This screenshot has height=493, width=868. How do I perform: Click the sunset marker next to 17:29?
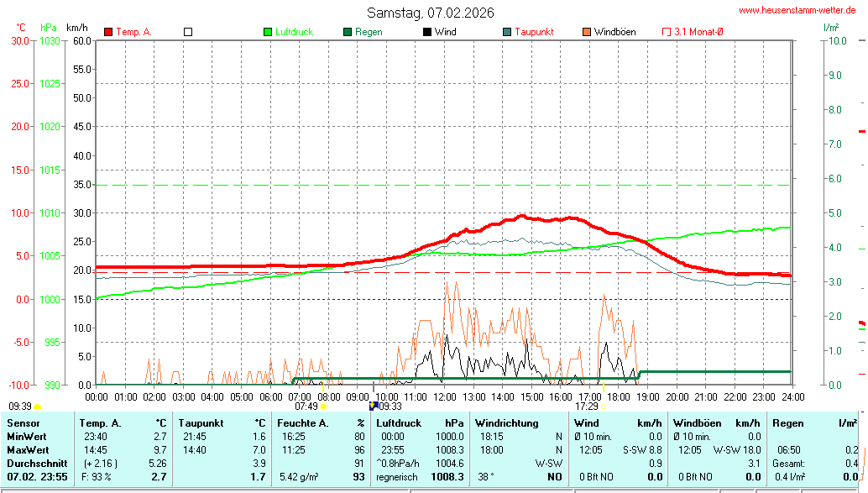tap(604, 406)
